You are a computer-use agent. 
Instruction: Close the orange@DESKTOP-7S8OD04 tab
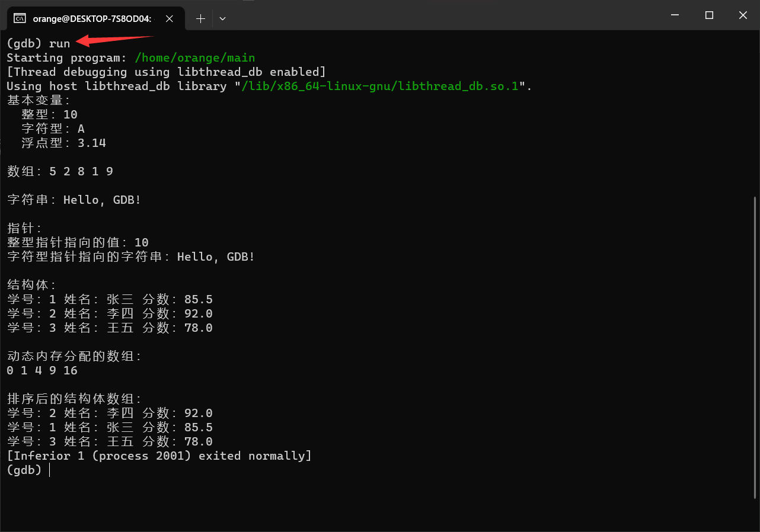pos(170,18)
